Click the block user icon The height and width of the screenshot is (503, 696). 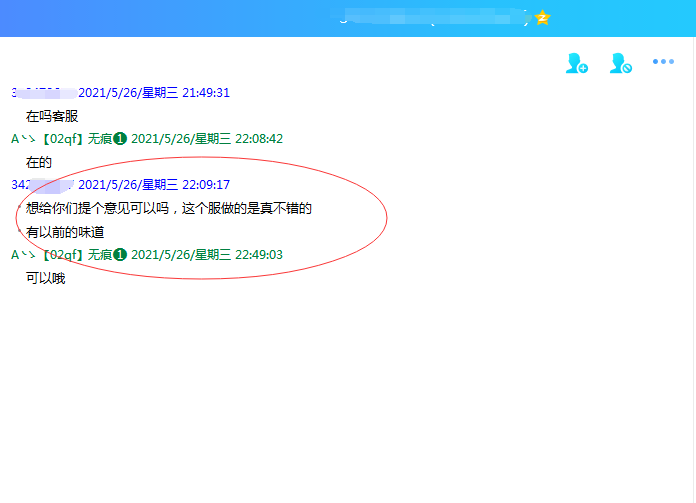[x=620, y=64]
